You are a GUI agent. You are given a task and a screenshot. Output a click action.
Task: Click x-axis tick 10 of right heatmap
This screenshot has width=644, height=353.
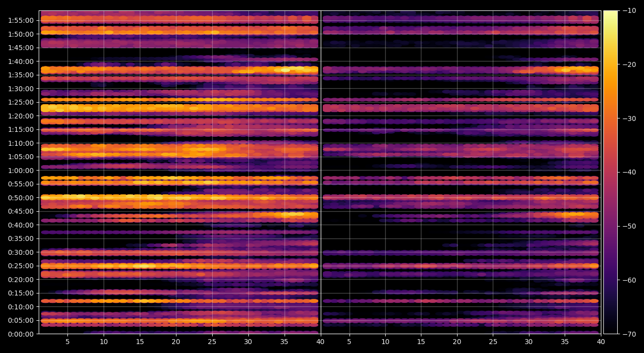point(385,342)
